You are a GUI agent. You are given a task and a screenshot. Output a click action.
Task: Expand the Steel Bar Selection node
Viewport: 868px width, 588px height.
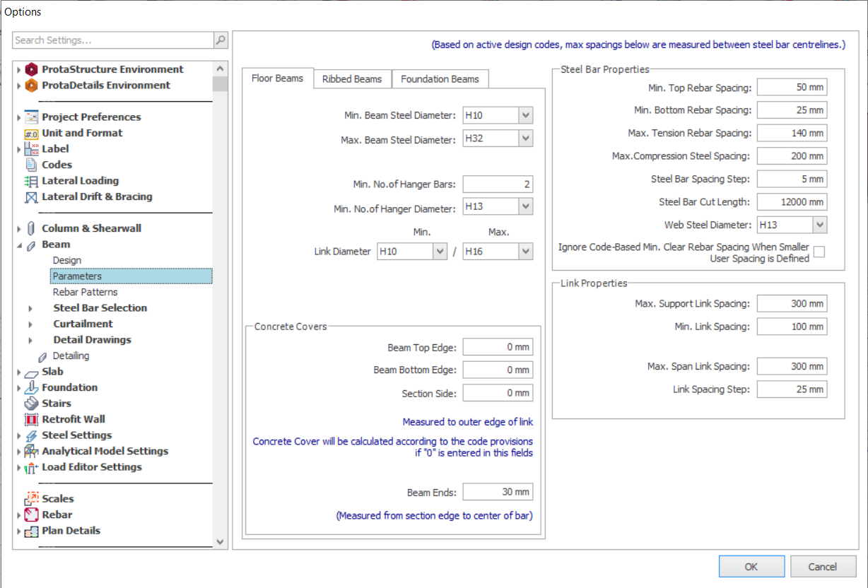30,308
